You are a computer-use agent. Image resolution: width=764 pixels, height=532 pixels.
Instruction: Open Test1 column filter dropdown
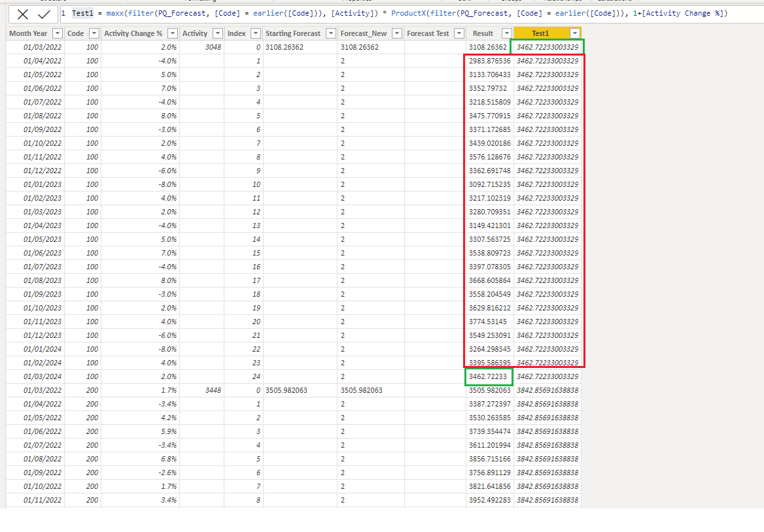[575, 33]
